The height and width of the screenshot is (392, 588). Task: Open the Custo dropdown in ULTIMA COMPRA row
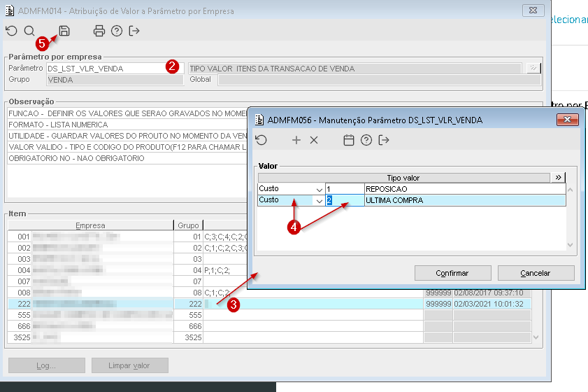coord(319,200)
